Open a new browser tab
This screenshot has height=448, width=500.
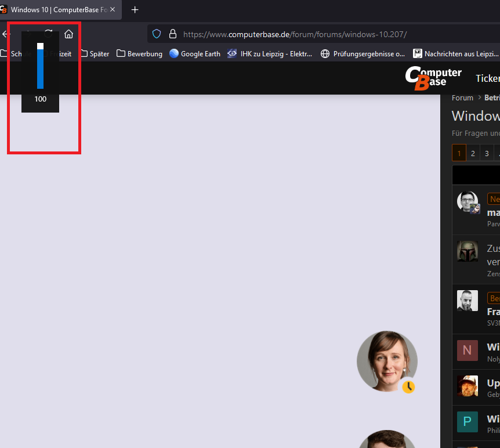pos(135,10)
